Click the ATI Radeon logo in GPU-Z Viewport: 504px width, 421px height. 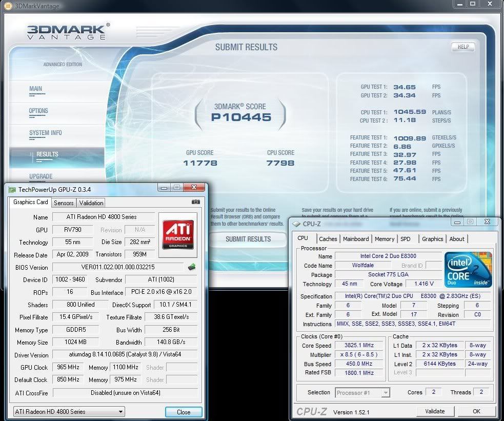[x=178, y=235]
